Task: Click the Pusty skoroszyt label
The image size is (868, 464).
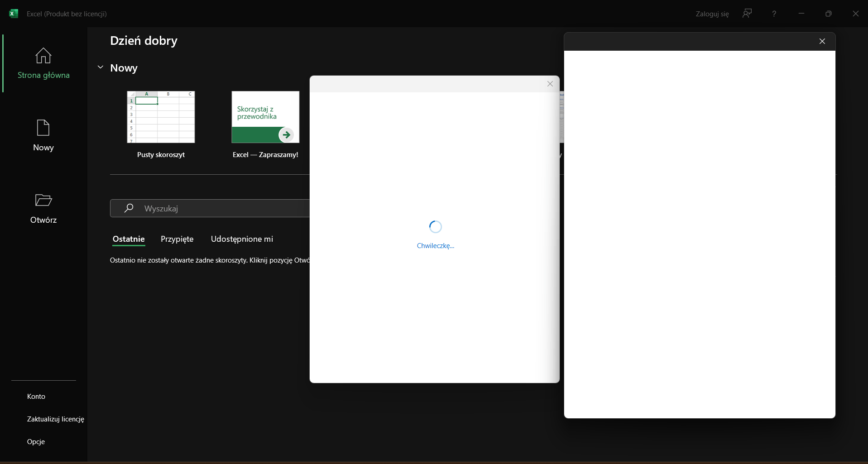Action: coord(161,155)
